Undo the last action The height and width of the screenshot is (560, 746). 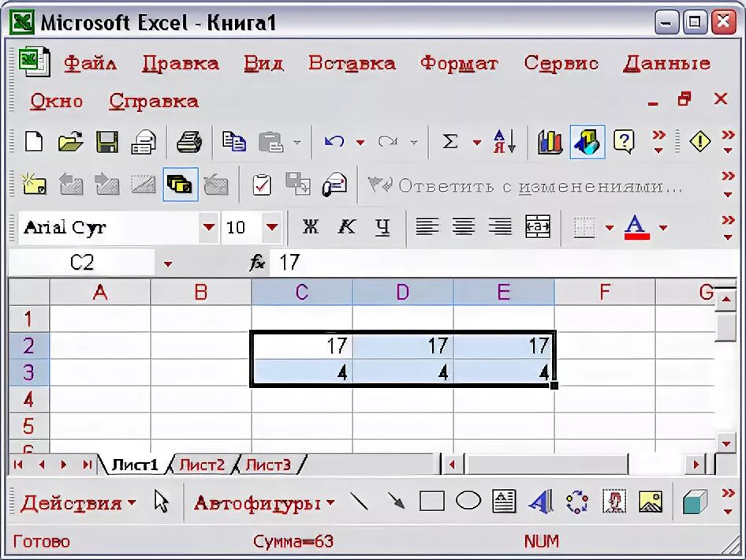point(334,142)
